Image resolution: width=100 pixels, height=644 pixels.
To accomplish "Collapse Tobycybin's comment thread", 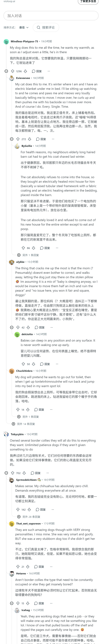I will pos(6,473).
